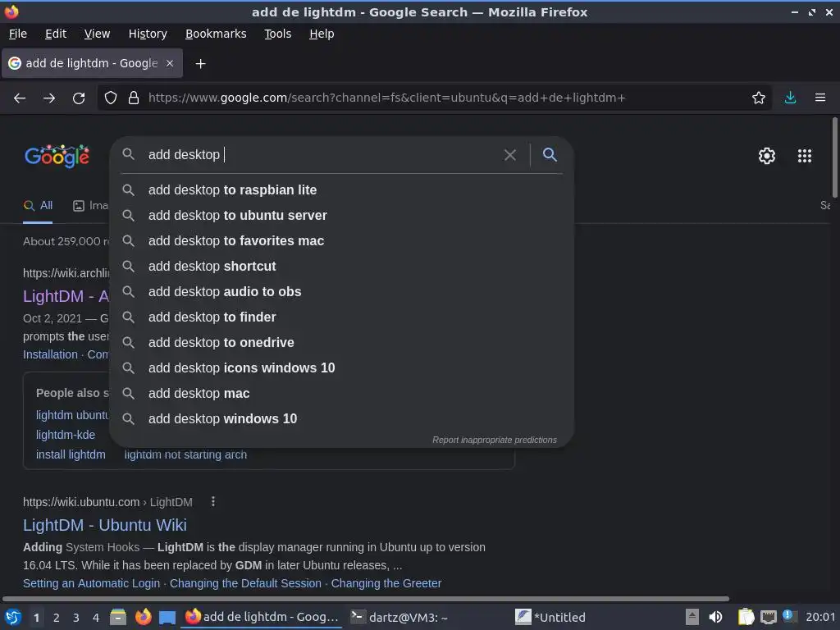The height and width of the screenshot is (630, 840).
Task: Open the File menu
Action: (x=18, y=34)
